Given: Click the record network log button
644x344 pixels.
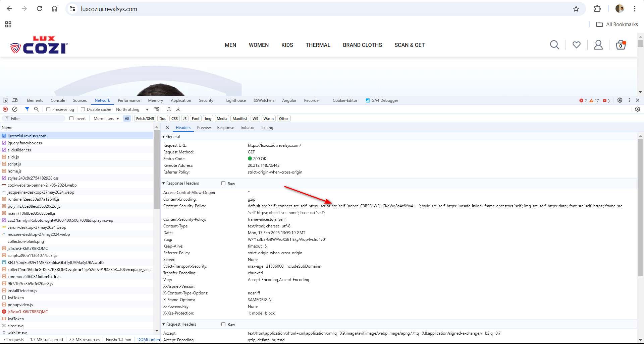Looking at the screenshot, I should 5,109.
